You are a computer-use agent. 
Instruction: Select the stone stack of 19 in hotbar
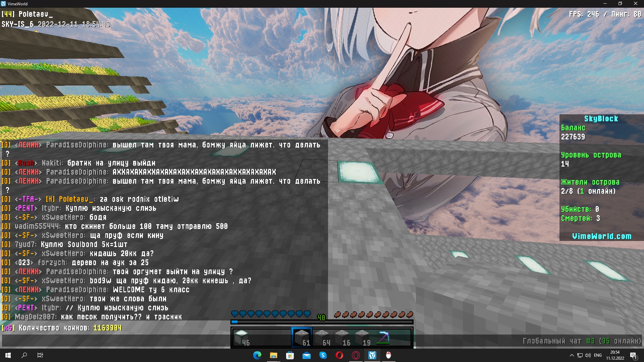click(x=363, y=337)
